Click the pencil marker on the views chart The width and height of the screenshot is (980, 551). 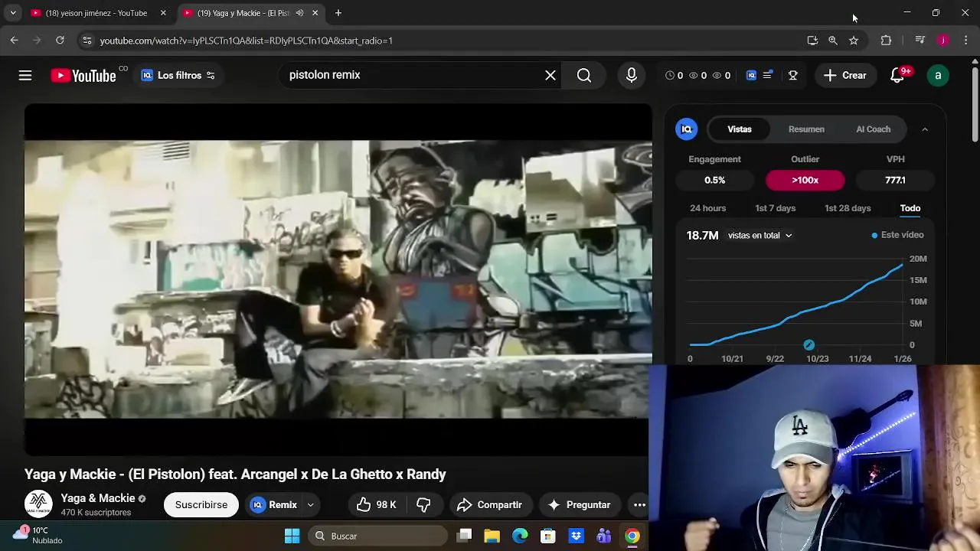click(808, 345)
